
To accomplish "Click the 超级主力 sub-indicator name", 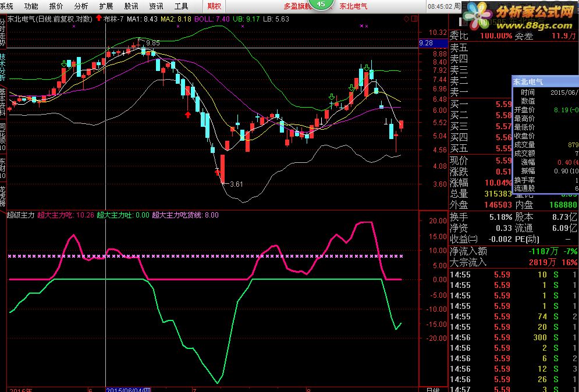I will pyautogui.click(x=21, y=215).
